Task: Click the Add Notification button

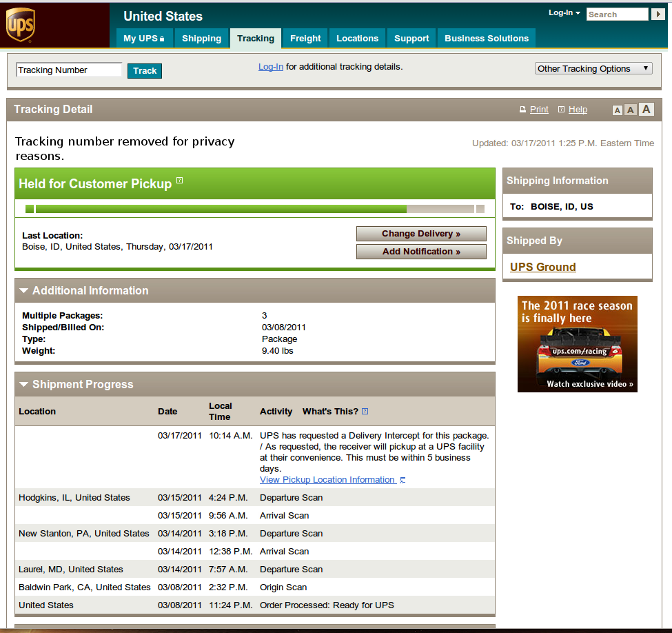Action: 421,252
